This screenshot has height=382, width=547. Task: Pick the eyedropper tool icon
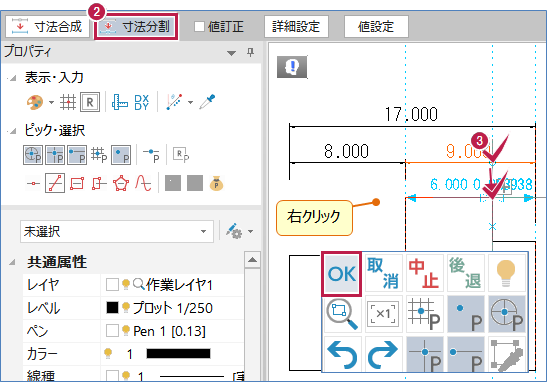207,102
